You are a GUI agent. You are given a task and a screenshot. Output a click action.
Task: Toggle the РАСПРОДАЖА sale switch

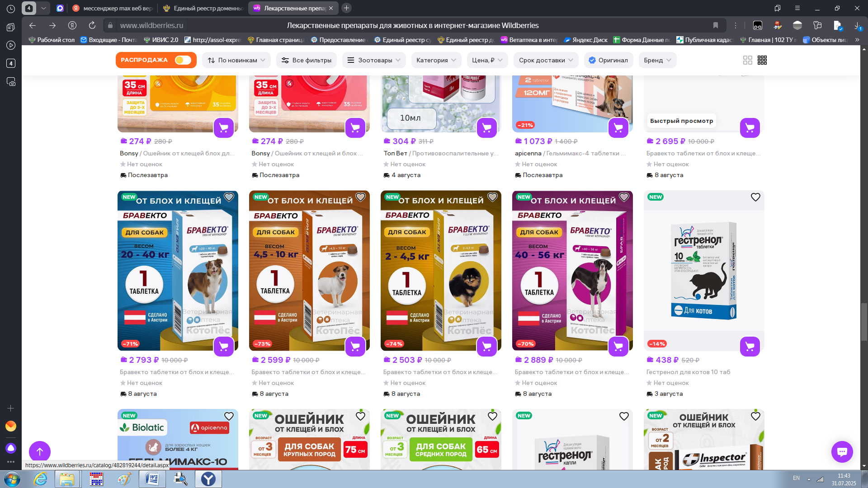(x=183, y=60)
